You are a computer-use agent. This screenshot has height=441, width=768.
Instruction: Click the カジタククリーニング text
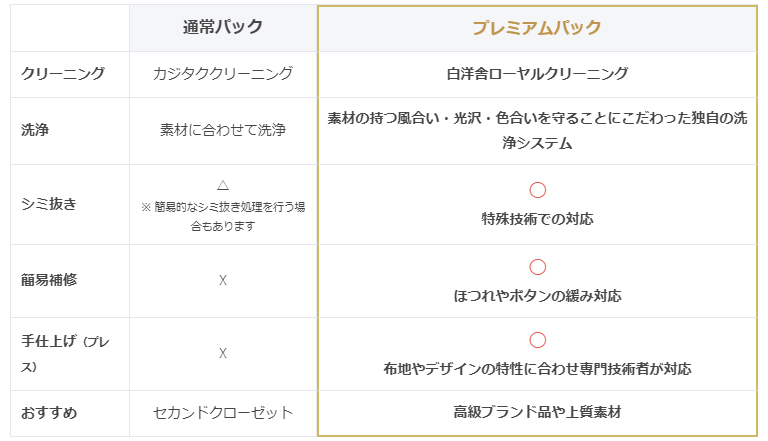(223, 74)
